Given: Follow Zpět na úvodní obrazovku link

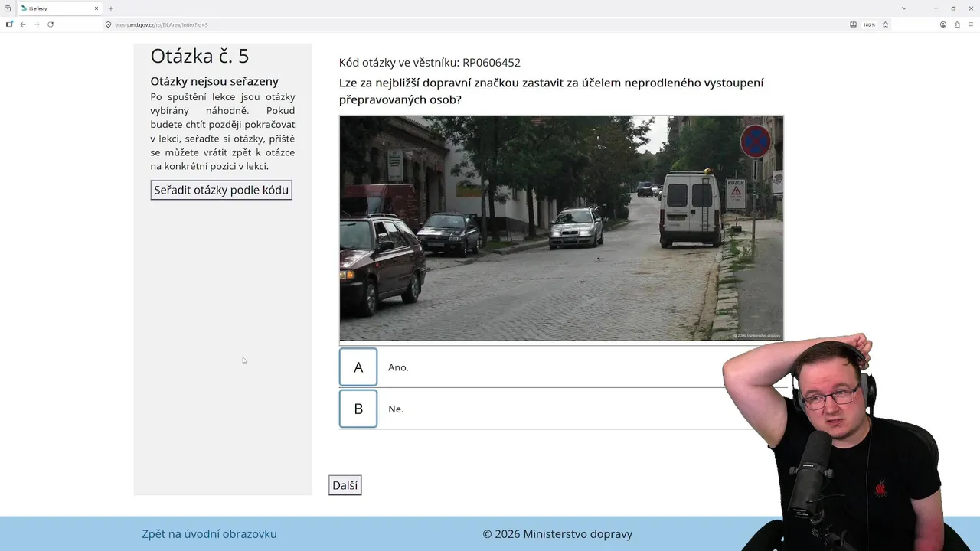Looking at the screenshot, I should (209, 534).
